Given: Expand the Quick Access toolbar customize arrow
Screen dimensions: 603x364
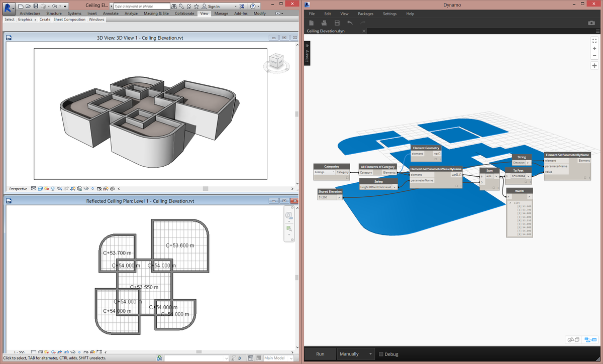Looking at the screenshot, I should (x=65, y=7).
